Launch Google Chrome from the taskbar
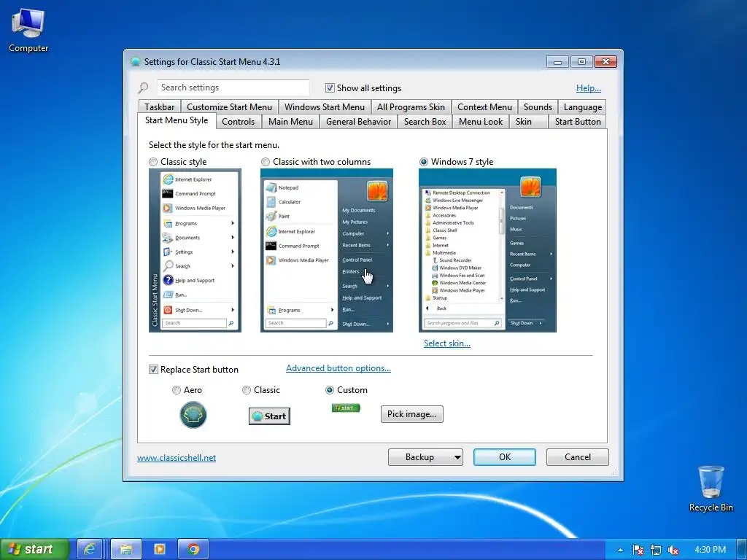 point(193,549)
